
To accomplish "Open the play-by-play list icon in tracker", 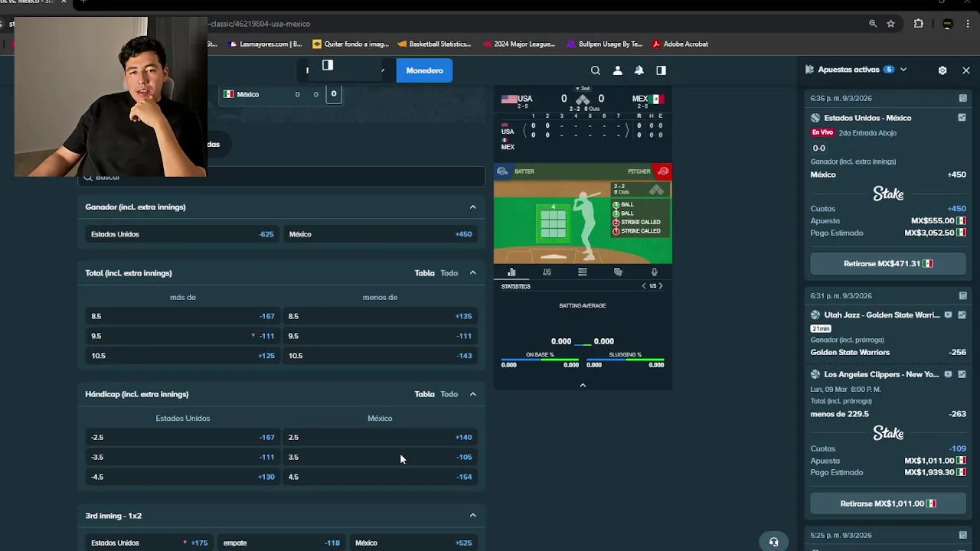I will tap(583, 272).
